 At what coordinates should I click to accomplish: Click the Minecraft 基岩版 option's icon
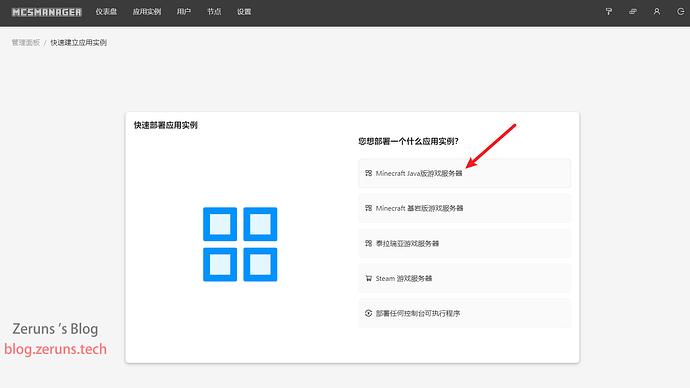pos(368,208)
